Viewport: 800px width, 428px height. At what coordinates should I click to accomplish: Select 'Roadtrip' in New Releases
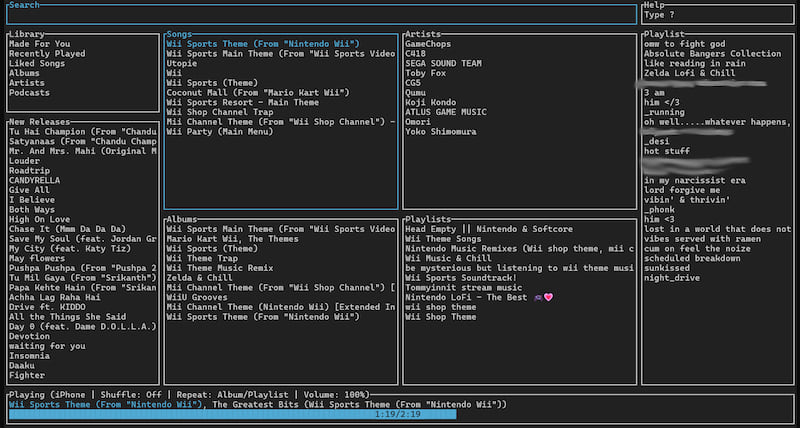pos(30,170)
